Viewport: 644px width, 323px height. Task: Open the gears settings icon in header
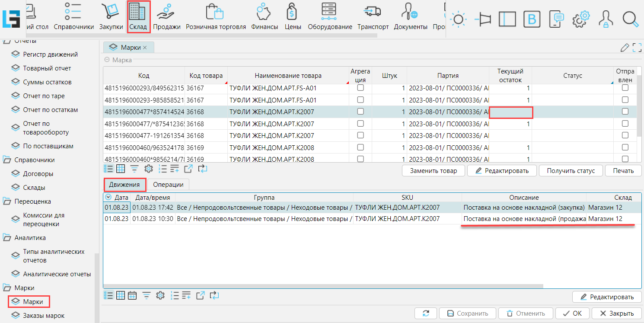581,19
